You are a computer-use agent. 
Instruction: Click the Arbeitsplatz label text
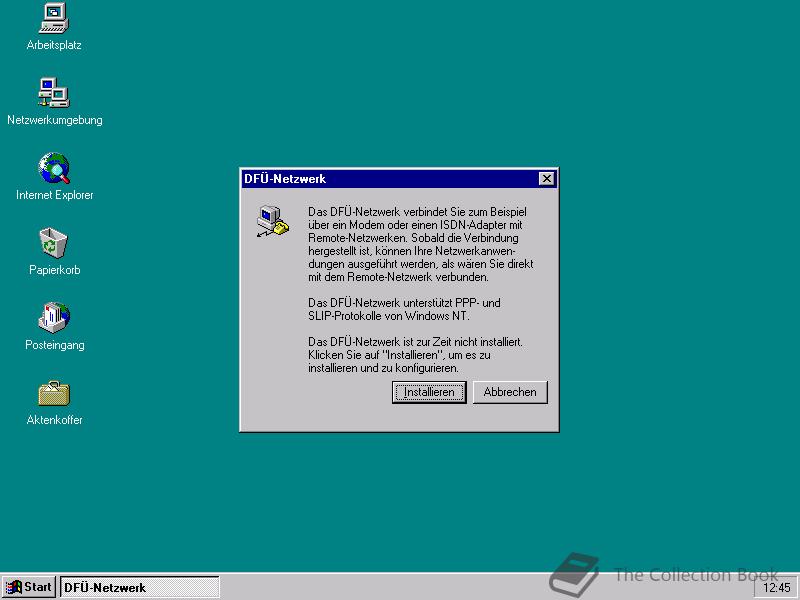click(54, 45)
